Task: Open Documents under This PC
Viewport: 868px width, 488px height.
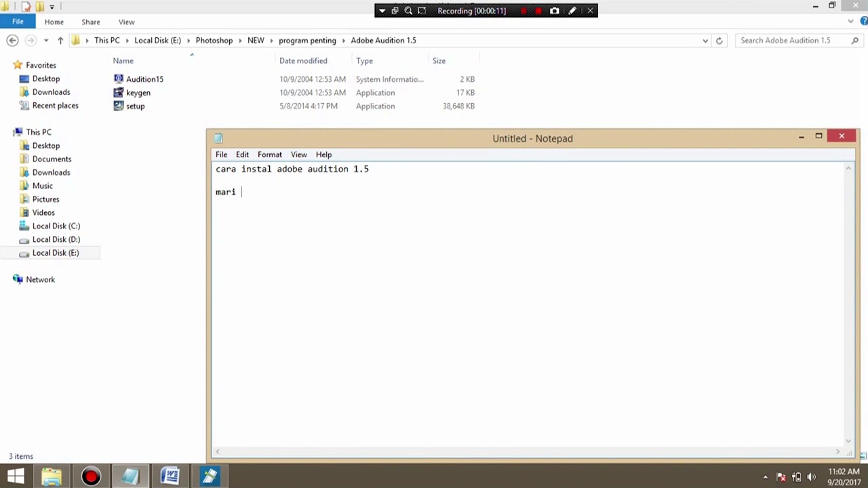Action: 52,159
